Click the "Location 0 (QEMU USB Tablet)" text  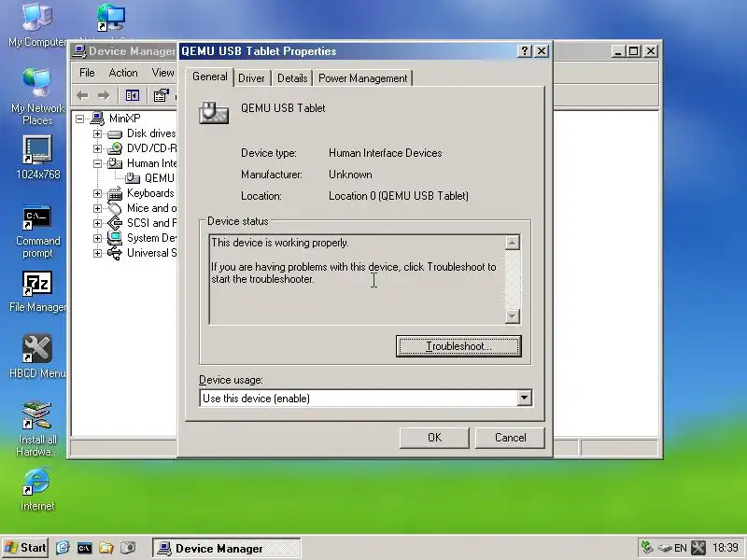click(x=399, y=196)
